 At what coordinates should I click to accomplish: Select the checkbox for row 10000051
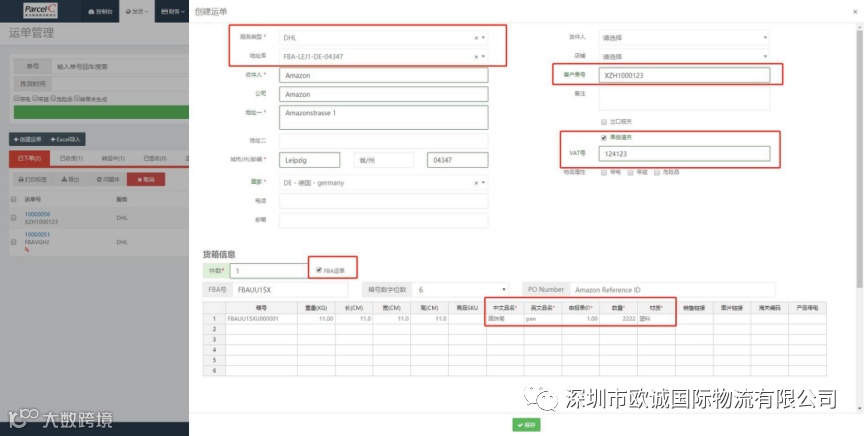[x=14, y=242]
